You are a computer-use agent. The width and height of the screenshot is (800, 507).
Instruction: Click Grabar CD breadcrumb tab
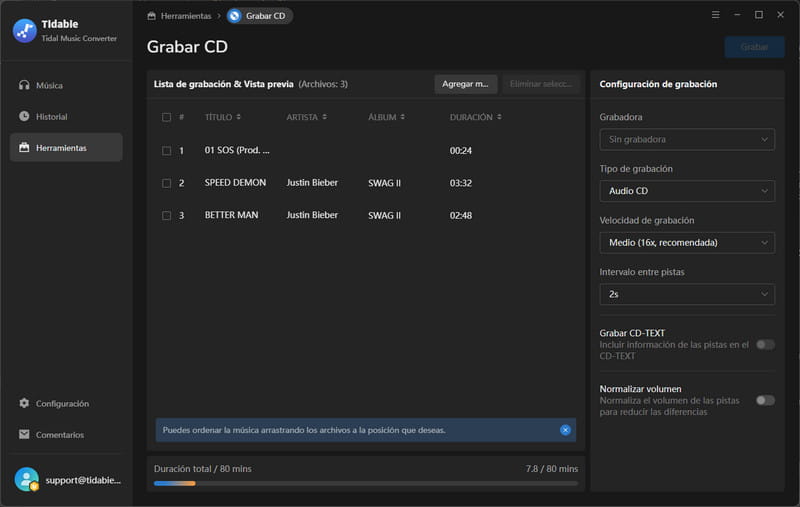(260, 16)
